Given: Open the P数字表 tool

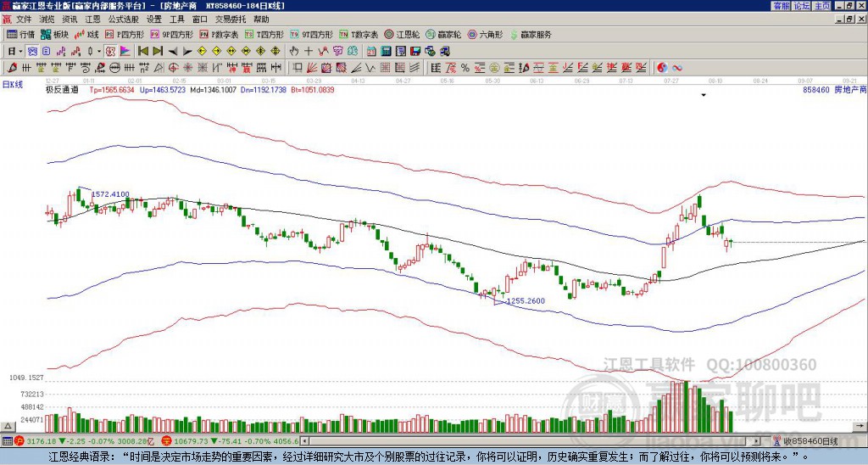Looking at the screenshot, I should (220, 34).
